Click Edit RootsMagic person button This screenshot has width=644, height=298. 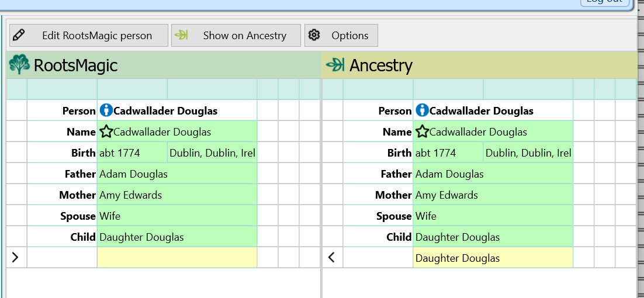coord(89,35)
